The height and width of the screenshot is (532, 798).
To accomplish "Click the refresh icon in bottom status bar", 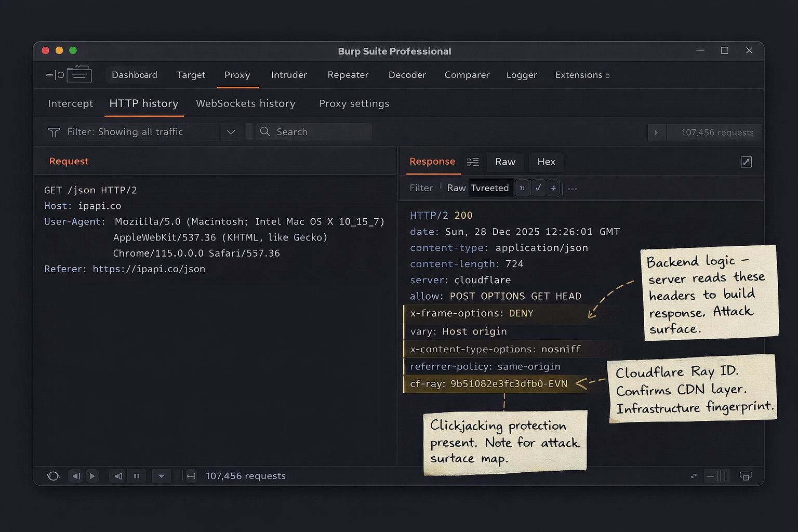I will pyautogui.click(x=53, y=476).
